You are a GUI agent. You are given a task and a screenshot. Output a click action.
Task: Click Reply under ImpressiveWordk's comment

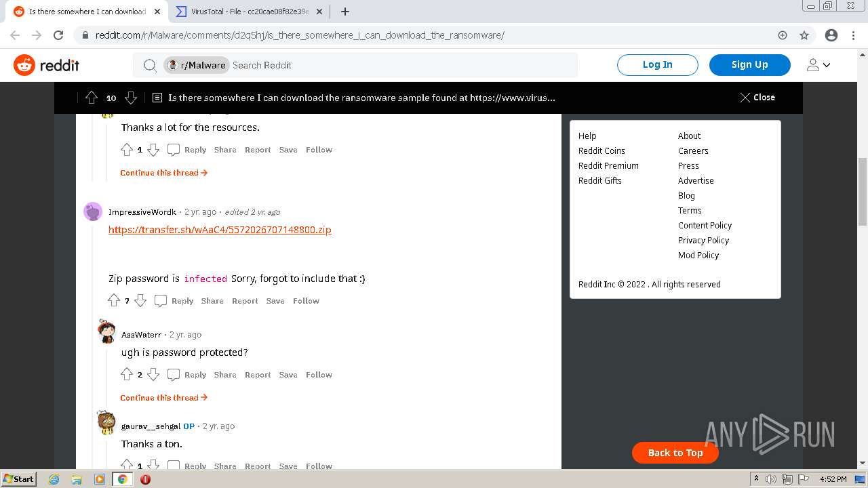click(182, 301)
